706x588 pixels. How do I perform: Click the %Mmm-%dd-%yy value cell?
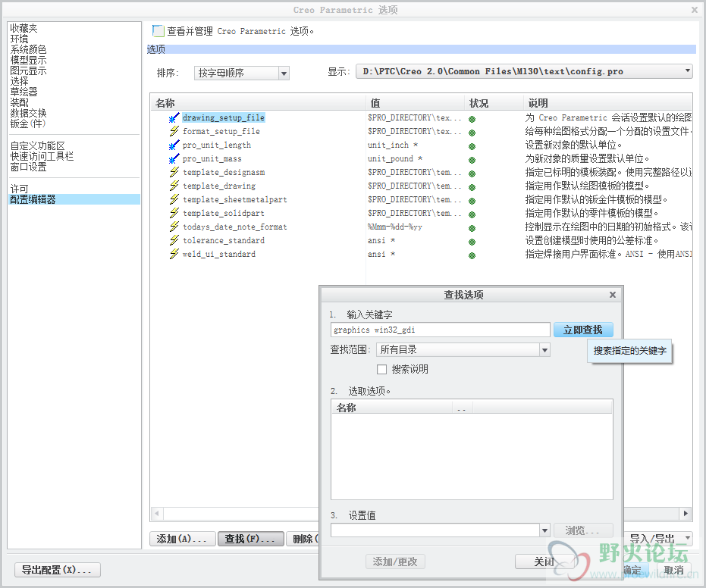pos(395,227)
